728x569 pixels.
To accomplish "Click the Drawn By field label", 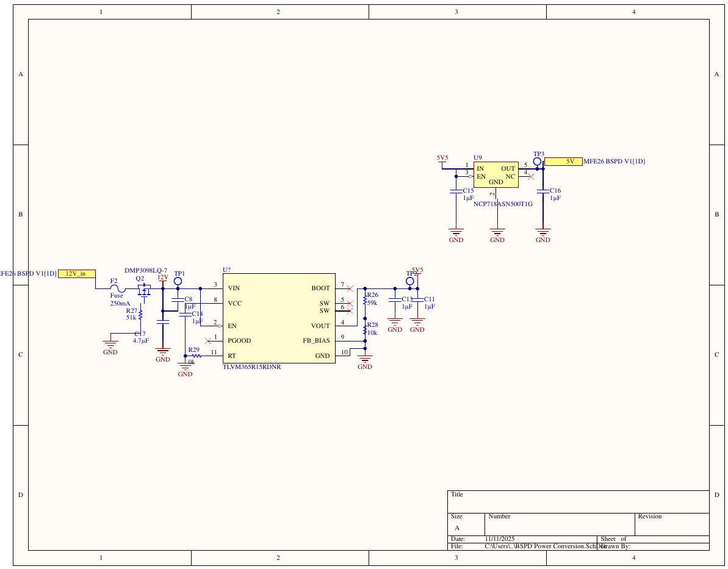I will click(x=615, y=546).
